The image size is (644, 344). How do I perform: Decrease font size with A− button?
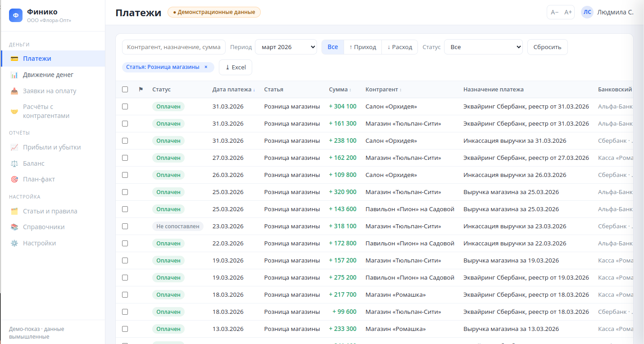(x=554, y=12)
